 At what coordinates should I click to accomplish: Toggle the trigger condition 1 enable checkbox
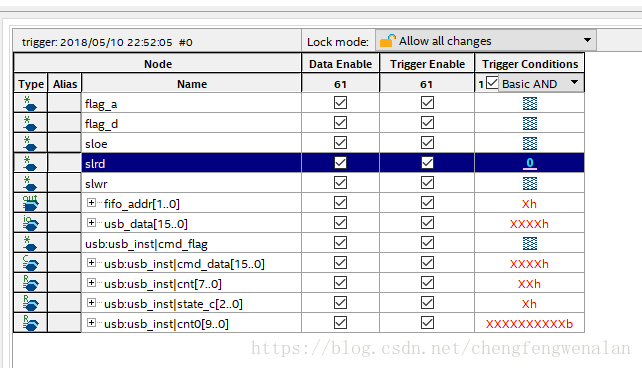click(x=492, y=83)
